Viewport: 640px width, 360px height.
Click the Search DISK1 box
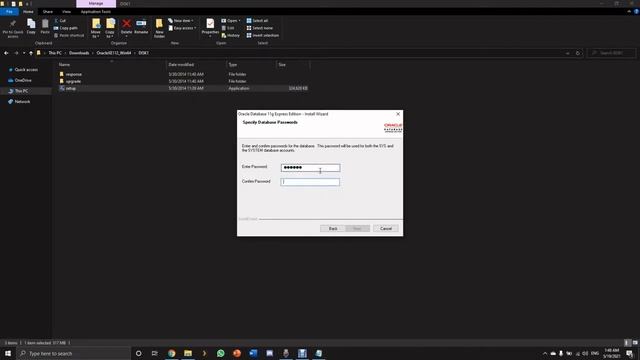(x=611, y=53)
